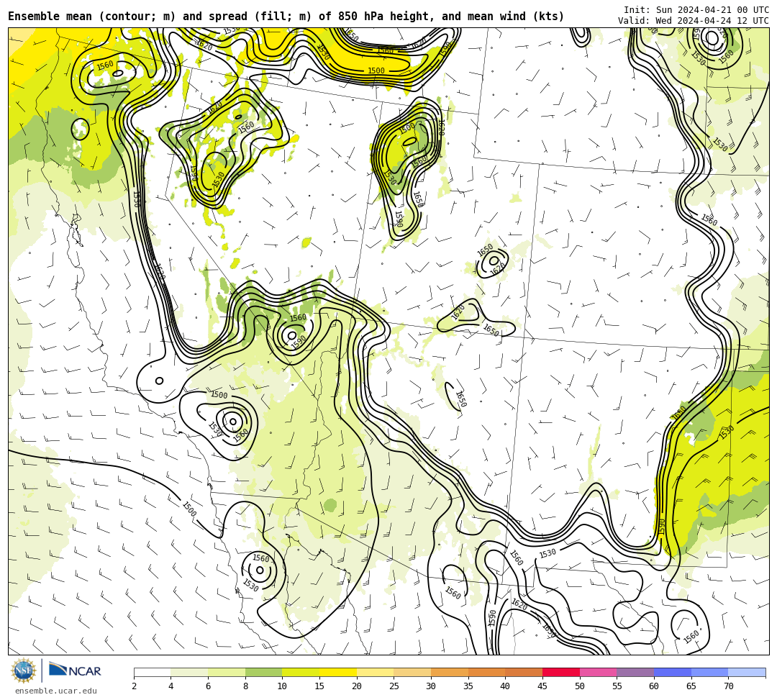Click the colorbar tick label "60"
Viewport: 777px width, 700px height.
point(654,686)
